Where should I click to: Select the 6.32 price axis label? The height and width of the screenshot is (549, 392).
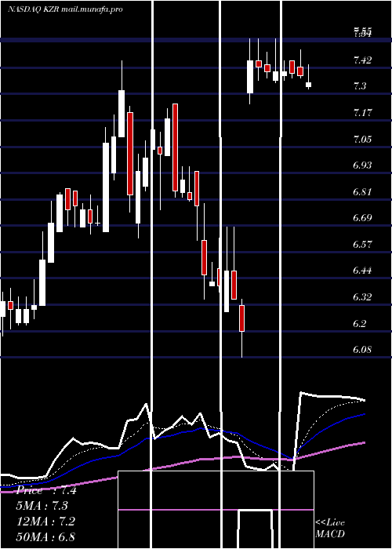pyautogui.click(x=362, y=297)
